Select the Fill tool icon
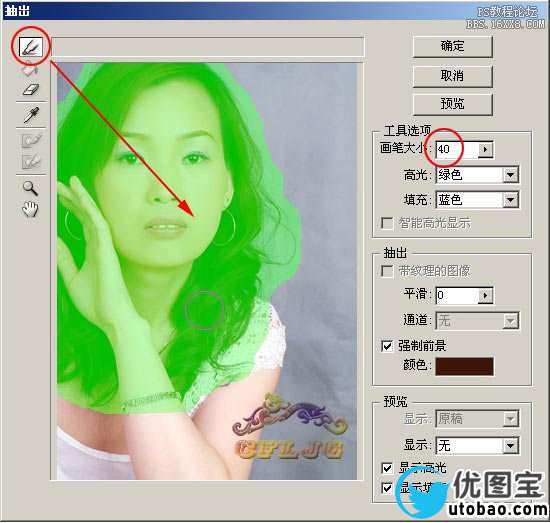Image resolution: width=550 pixels, height=523 pixels. click(x=30, y=70)
